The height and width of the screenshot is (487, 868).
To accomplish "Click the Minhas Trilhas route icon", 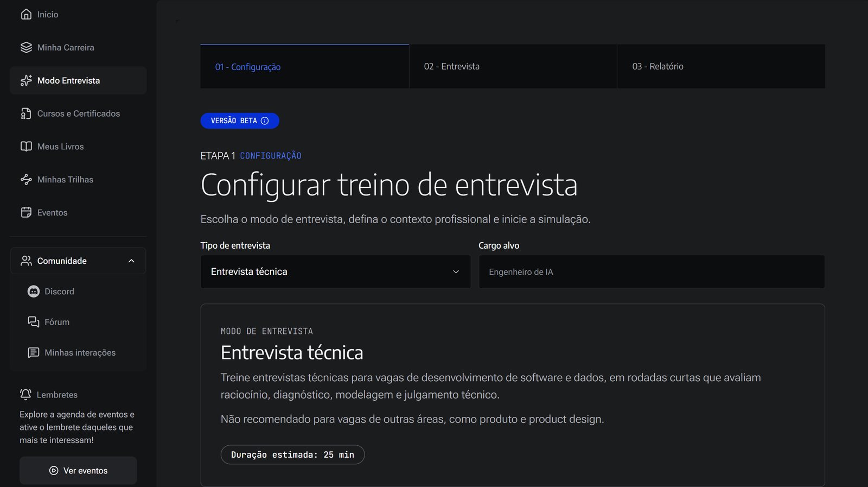I will click(26, 180).
